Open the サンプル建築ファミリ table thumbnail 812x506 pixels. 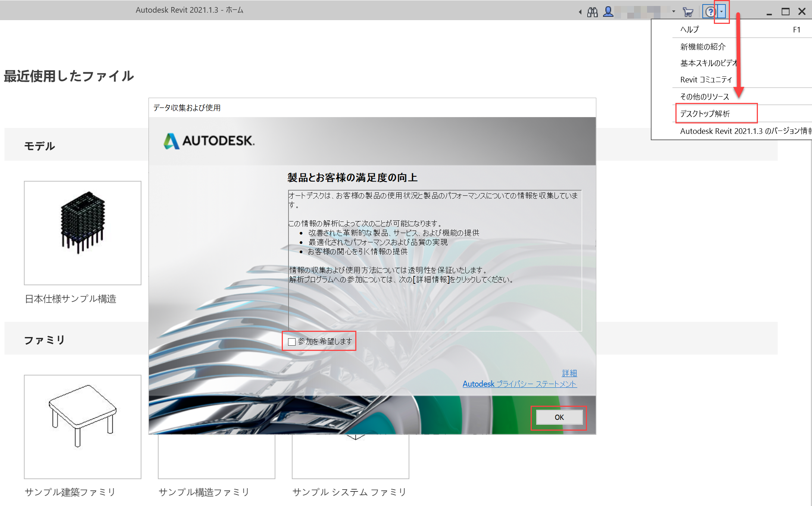coord(82,426)
